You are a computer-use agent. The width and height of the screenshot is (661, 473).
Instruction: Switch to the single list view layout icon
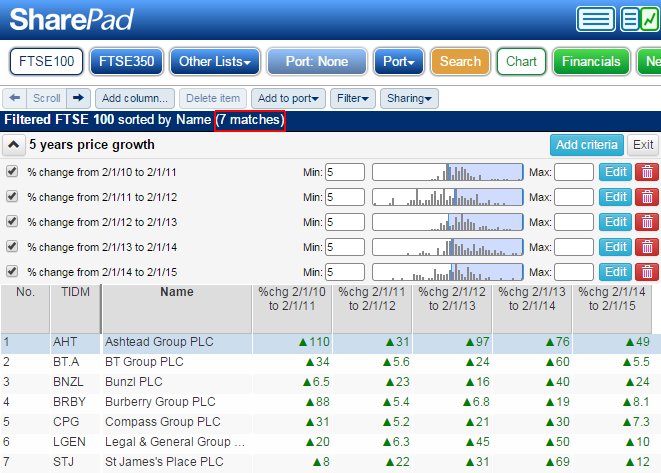pyautogui.click(x=595, y=19)
